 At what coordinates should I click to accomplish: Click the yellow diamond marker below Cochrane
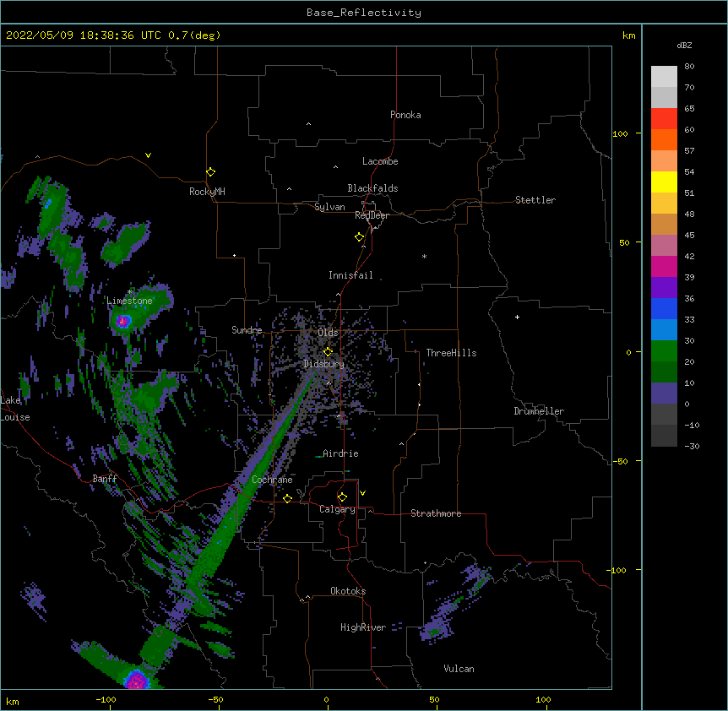tap(287, 498)
